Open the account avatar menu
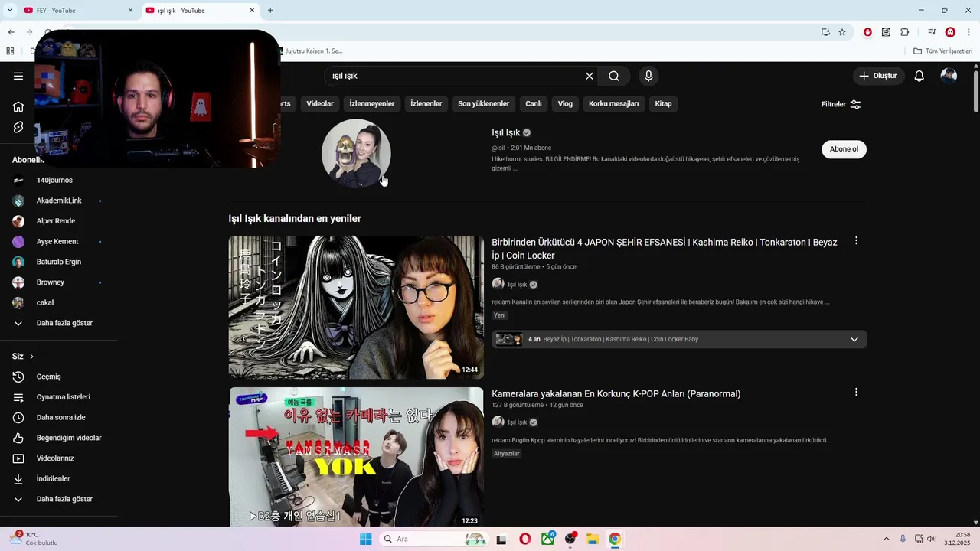Viewport: 980px width, 551px height. click(x=949, y=76)
